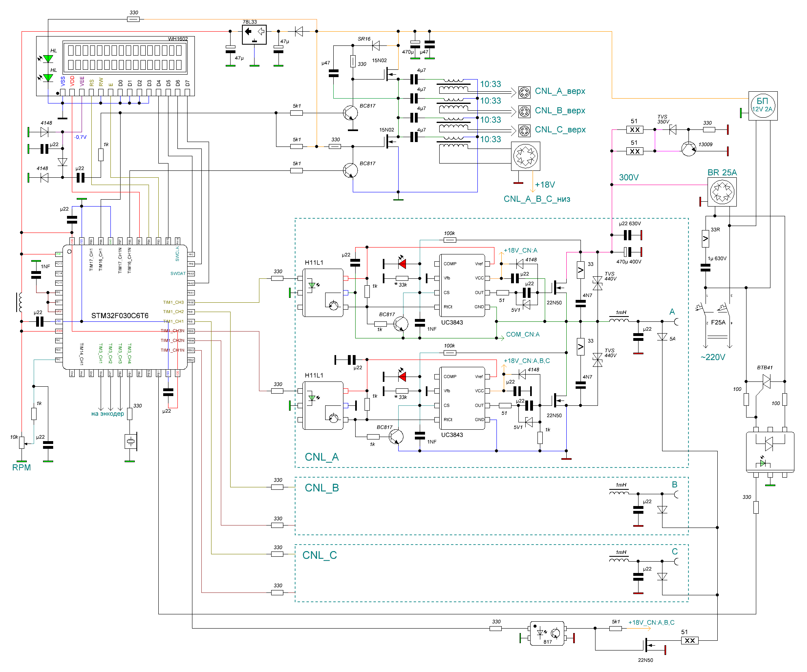
Task: Select the BR 25A bridge rectifier
Action: tap(722, 192)
